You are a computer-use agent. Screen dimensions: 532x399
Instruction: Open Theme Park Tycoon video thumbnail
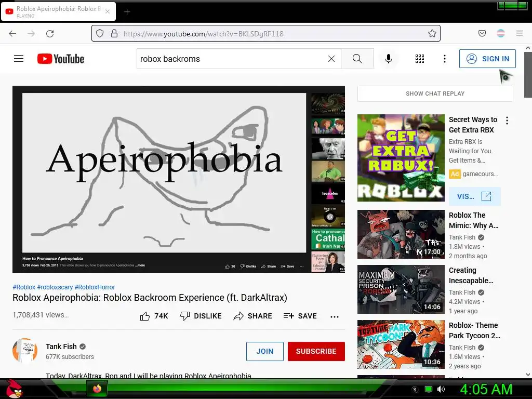tap(401, 344)
